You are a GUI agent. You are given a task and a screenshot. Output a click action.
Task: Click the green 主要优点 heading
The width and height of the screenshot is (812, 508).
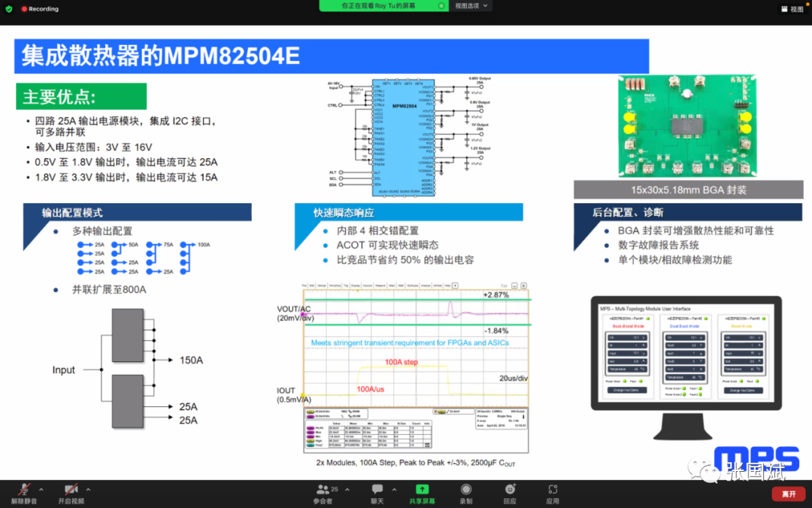tap(81, 96)
